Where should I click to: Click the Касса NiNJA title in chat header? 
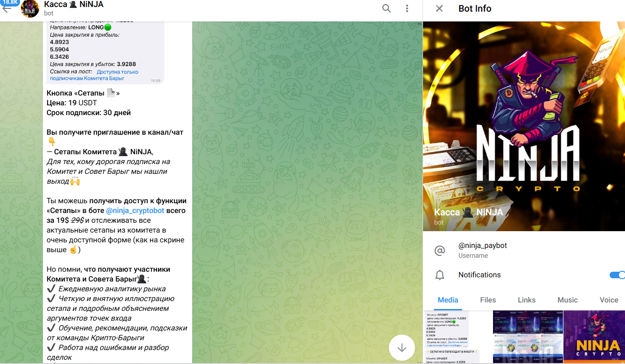(x=74, y=5)
